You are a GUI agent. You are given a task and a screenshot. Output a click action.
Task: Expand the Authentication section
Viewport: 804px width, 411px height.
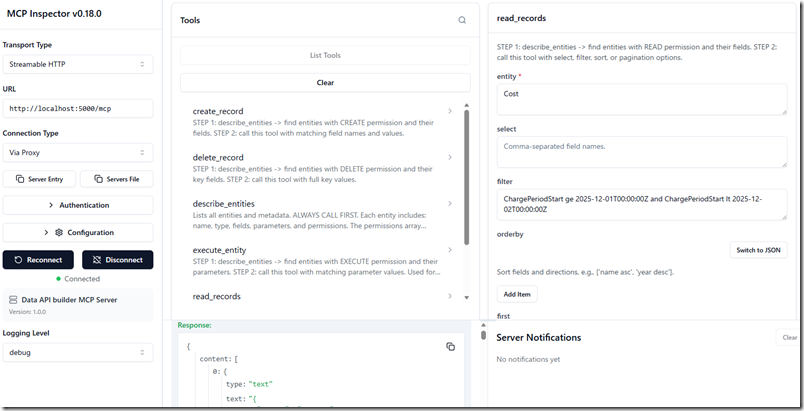coord(78,205)
